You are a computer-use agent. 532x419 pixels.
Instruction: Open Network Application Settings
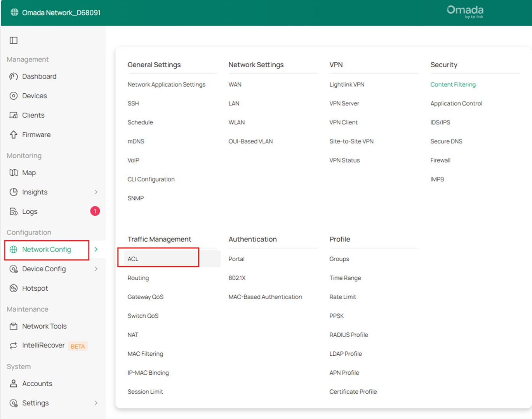[x=167, y=84]
